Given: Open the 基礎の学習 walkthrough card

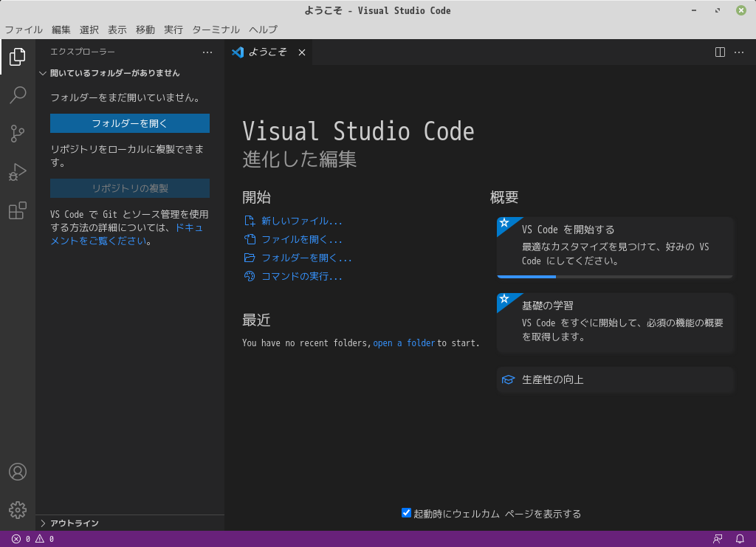Looking at the screenshot, I should (x=615, y=323).
